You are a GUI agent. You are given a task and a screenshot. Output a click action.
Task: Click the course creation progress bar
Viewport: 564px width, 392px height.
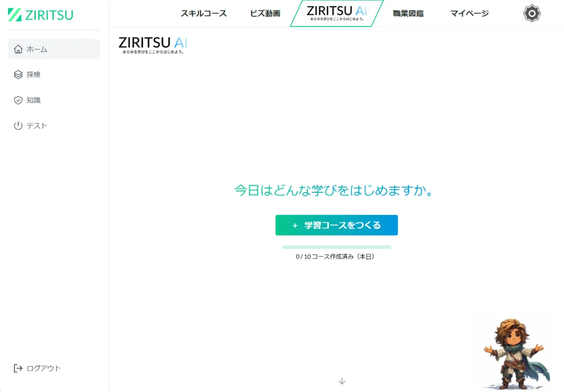(x=336, y=246)
